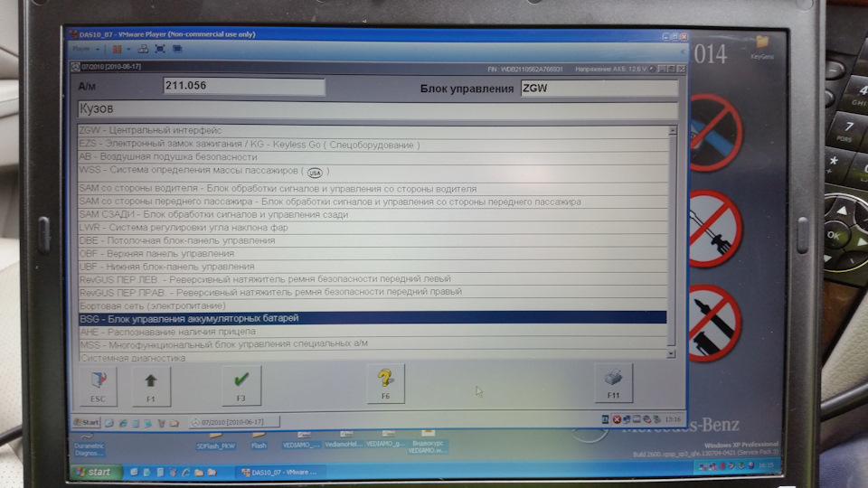The image size is (868, 488).
Task: Click Internet Explorer icon in host quick launch
Action: 186,472
